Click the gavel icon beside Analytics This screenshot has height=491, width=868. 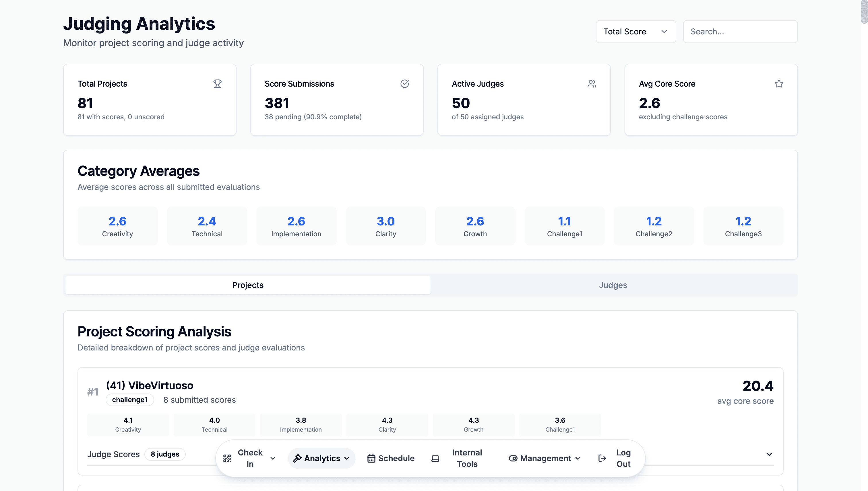297,458
